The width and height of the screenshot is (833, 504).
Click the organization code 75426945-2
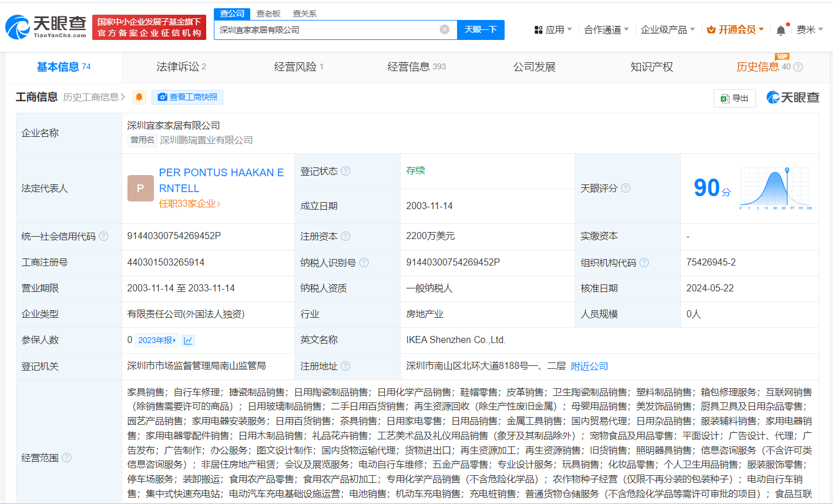point(711,262)
